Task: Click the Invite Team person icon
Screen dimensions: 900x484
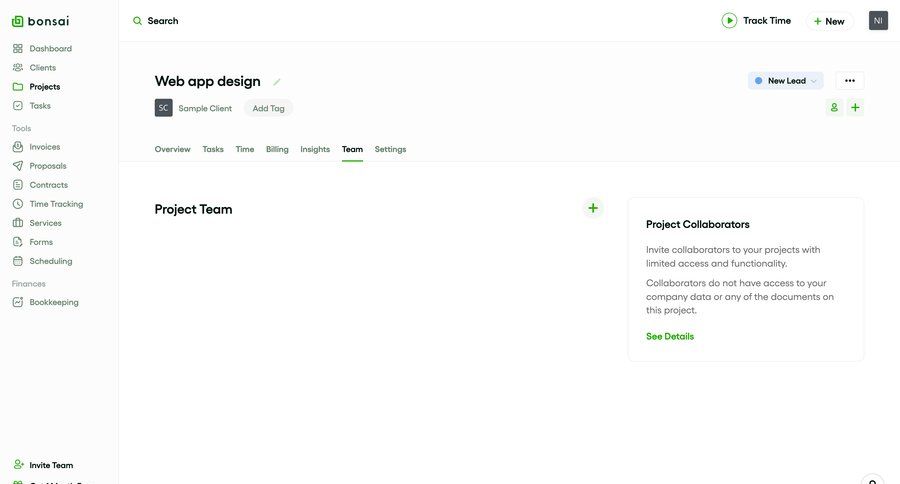Action: (18, 464)
